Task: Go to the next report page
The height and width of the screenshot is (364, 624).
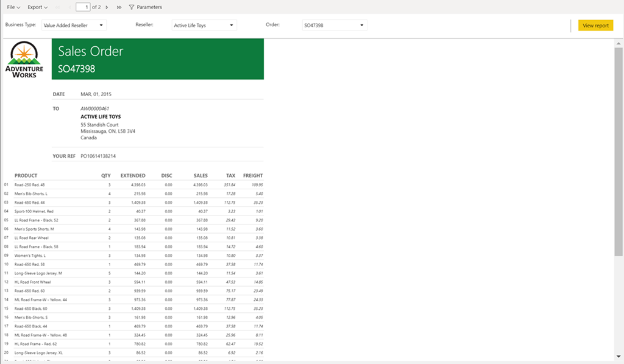Action: (107, 7)
